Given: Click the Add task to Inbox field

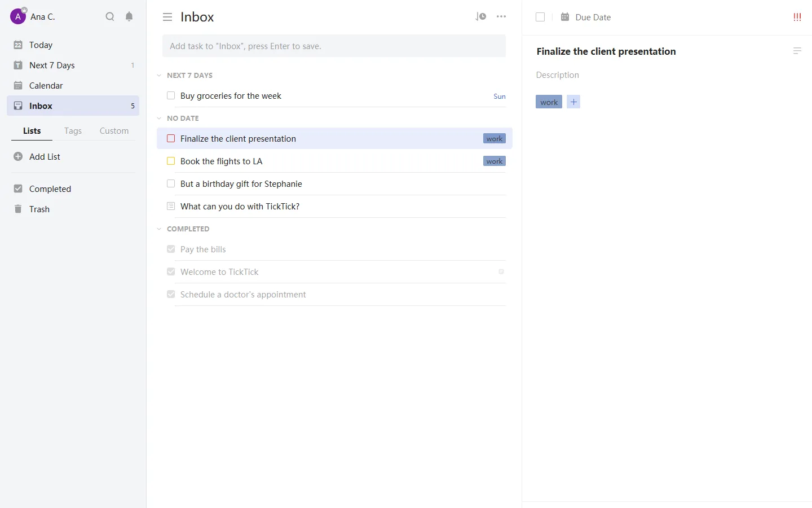Looking at the screenshot, I should 334,46.
